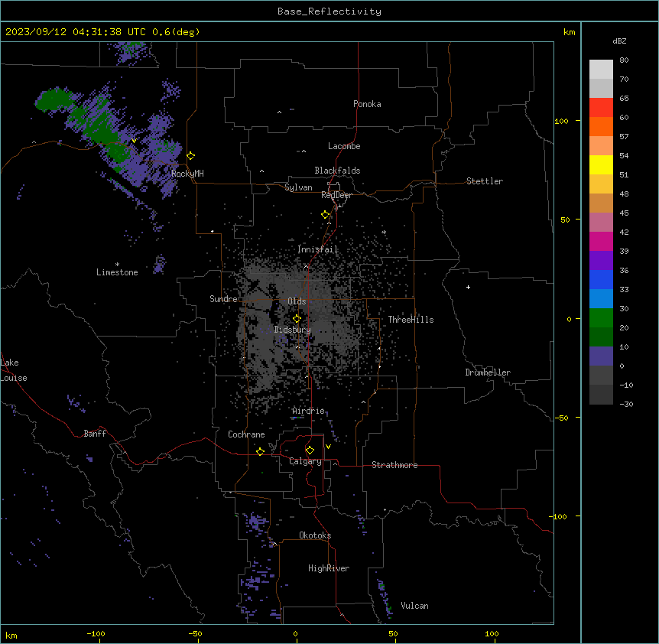Select the Strathmore label
Screen dimensions: 659x644
pyautogui.click(x=394, y=465)
